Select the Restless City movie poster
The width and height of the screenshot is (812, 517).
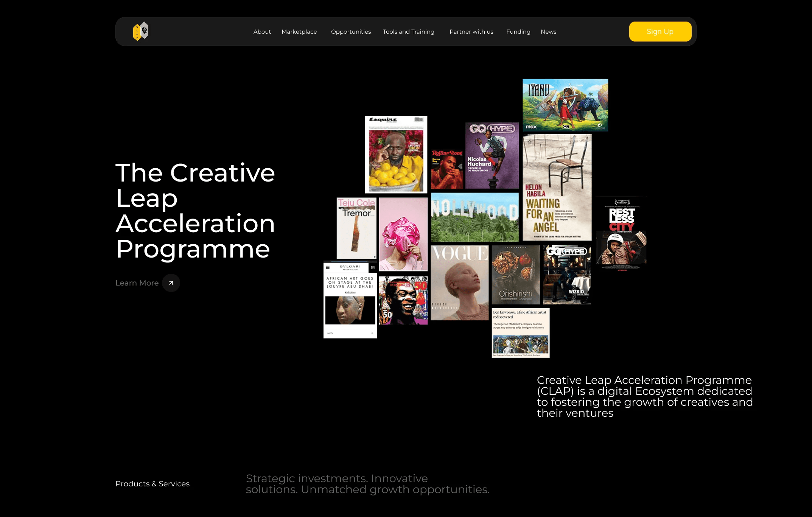pos(621,233)
